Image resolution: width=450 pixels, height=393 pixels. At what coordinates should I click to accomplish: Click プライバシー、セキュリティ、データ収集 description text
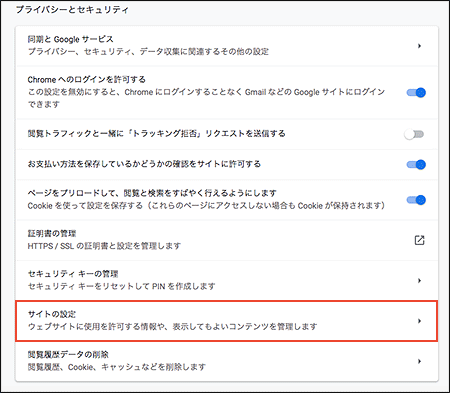[x=148, y=52]
